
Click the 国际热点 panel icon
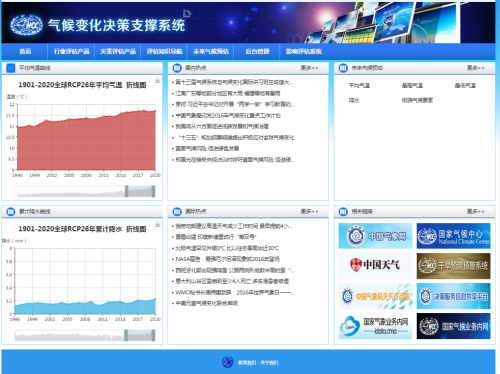pyautogui.click(x=177, y=211)
